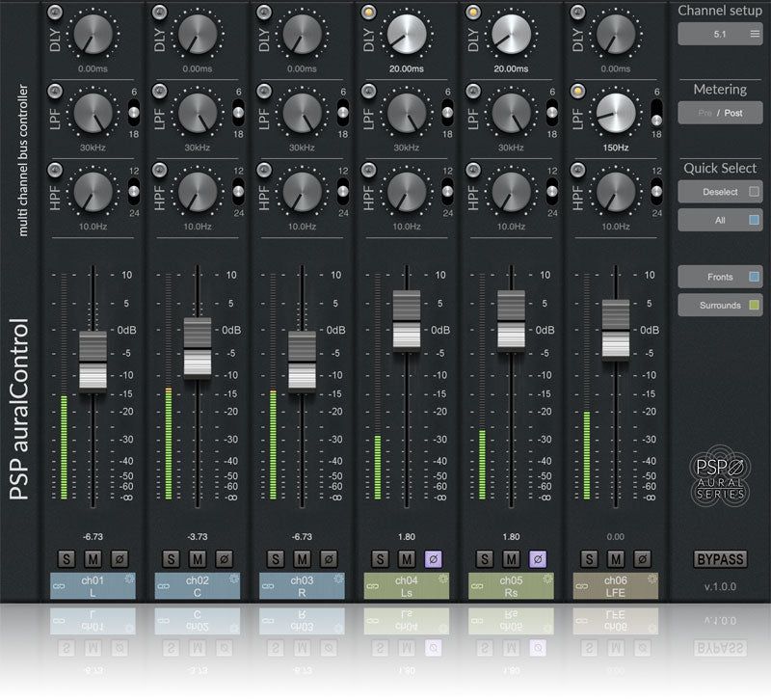
Task: Click the BYPASS button
Action: coord(720,559)
